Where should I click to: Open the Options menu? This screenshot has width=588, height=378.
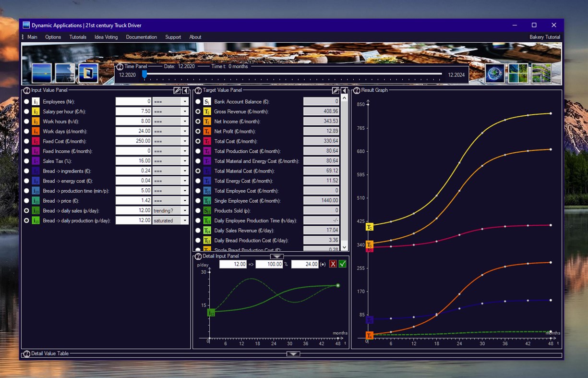pos(53,37)
